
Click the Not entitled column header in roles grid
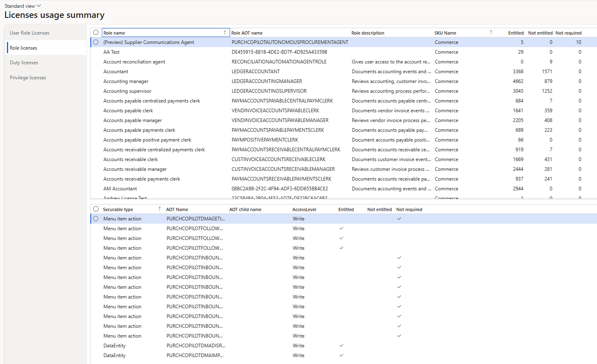point(540,33)
